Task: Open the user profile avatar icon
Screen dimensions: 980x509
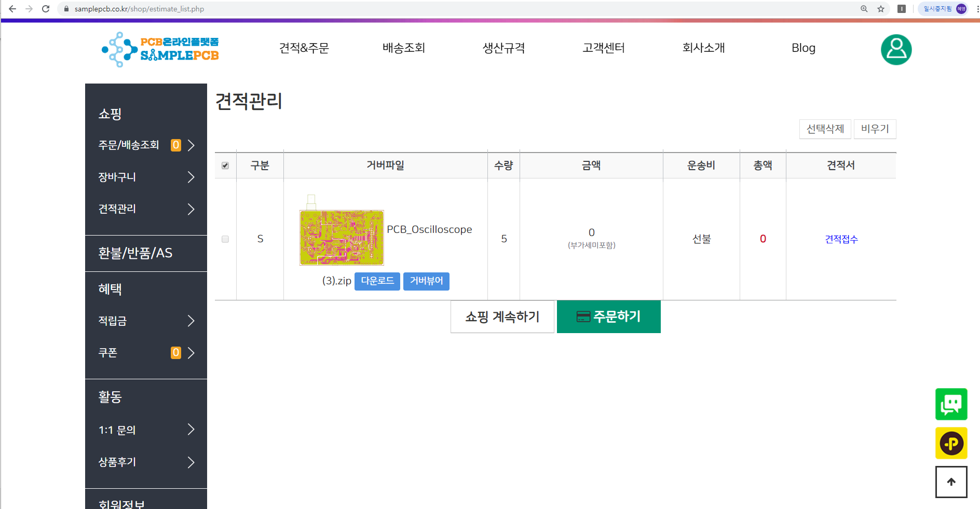Action: point(896,50)
